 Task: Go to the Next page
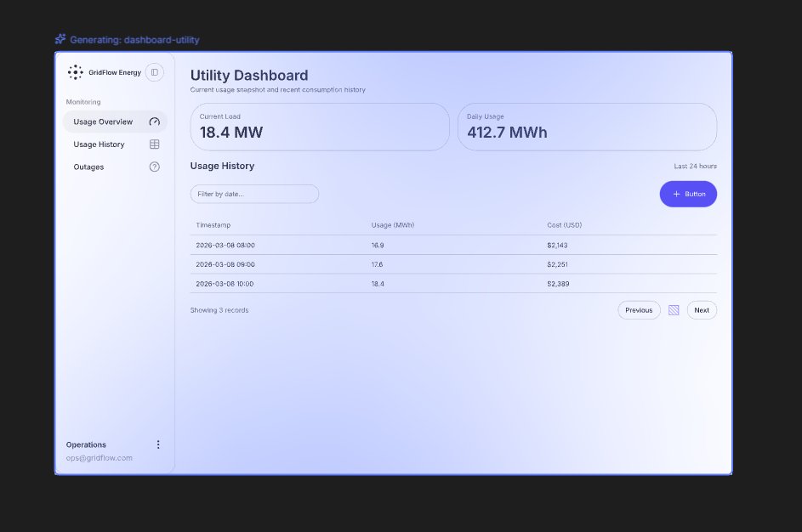pos(702,310)
